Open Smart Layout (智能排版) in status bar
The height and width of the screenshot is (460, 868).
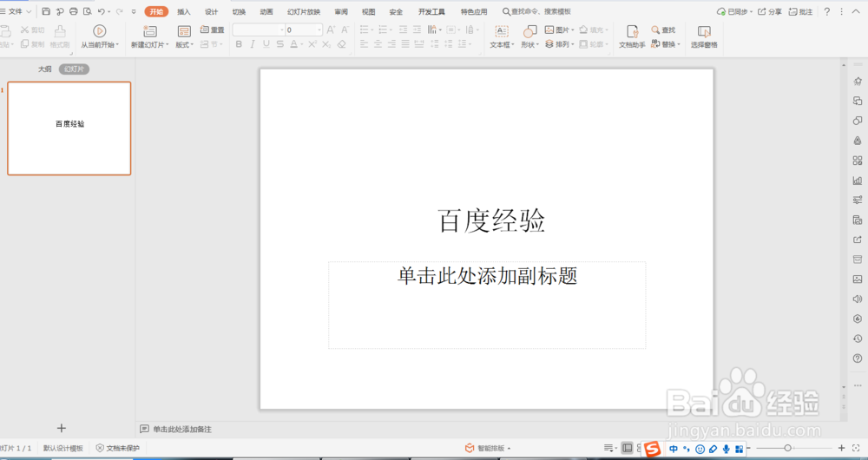488,448
